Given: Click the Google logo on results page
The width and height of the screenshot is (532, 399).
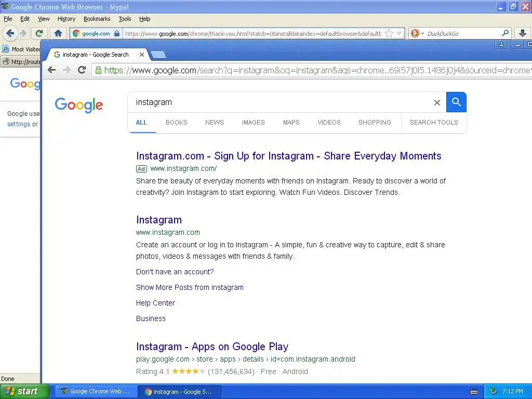Looking at the screenshot, I should pyautogui.click(x=79, y=105).
